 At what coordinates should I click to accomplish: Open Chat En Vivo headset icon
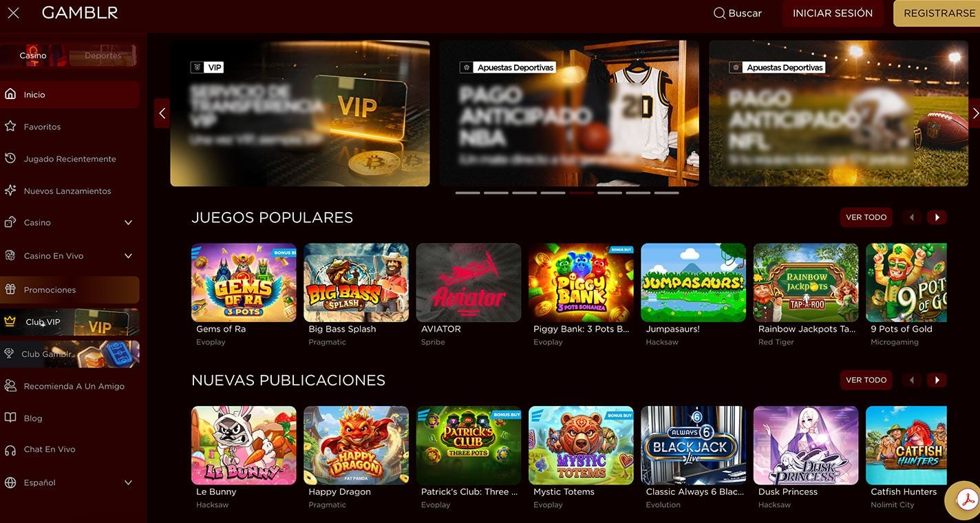pyautogui.click(x=10, y=449)
